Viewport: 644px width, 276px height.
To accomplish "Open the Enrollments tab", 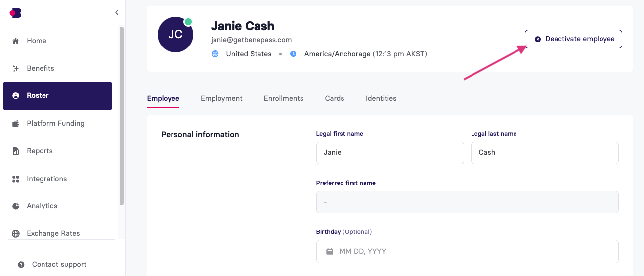I will pyautogui.click(x=284, y=98).
